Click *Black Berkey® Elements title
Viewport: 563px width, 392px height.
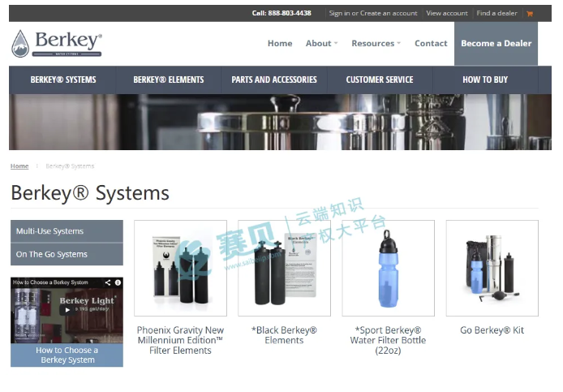tap(285, 335)
